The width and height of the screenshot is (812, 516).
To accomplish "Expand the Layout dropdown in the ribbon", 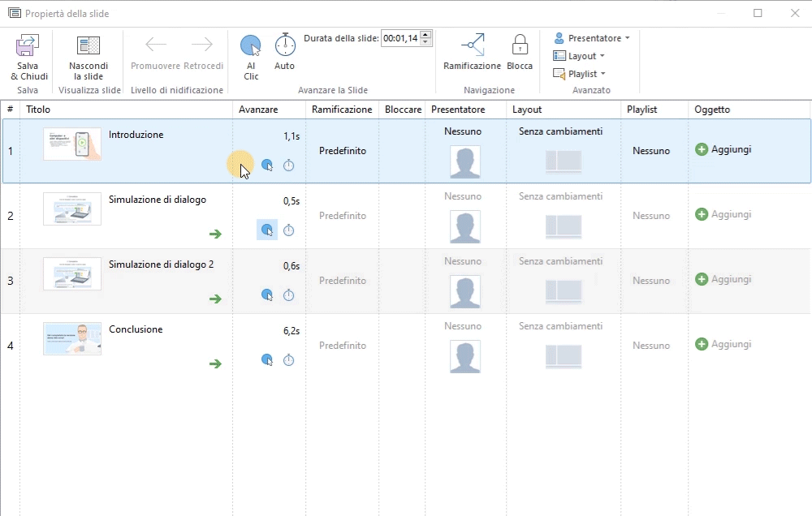I will [x=580, y=56].
